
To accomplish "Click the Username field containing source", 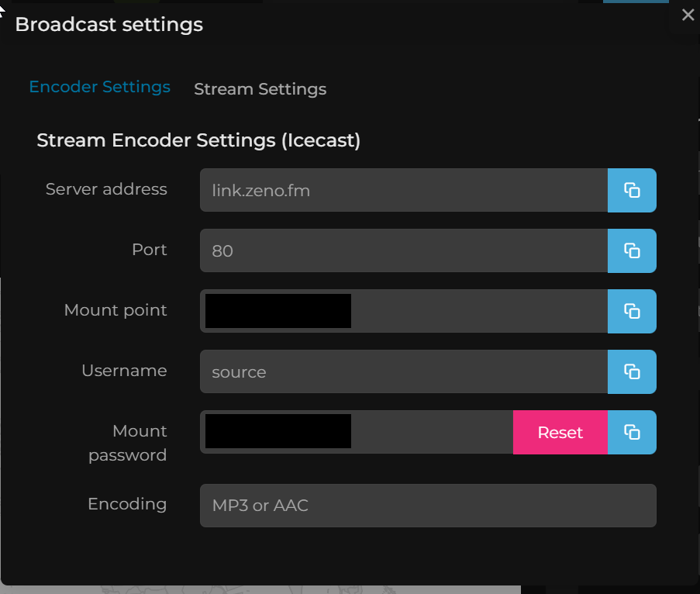I will 403,371.
